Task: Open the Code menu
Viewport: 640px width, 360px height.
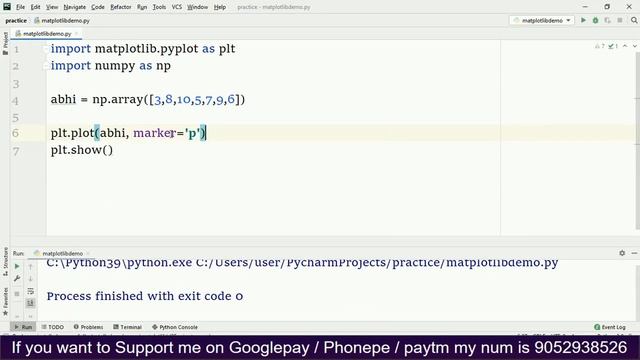Action: tap(98, 7)
